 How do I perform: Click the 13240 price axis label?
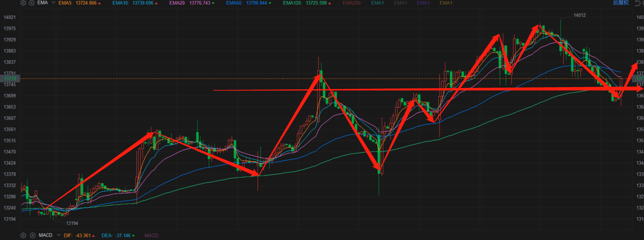pos(10,208)
